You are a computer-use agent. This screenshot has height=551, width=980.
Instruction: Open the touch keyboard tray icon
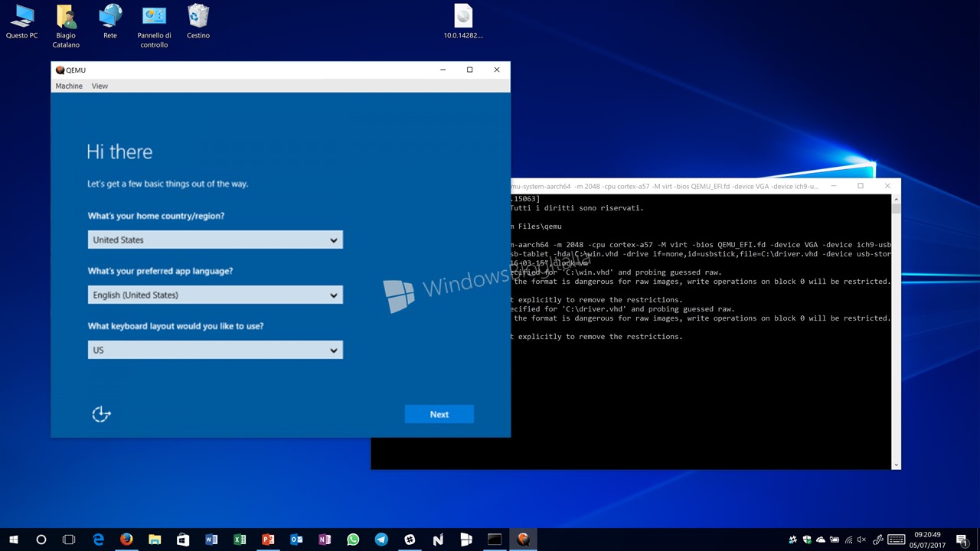[x=897, y=540]
